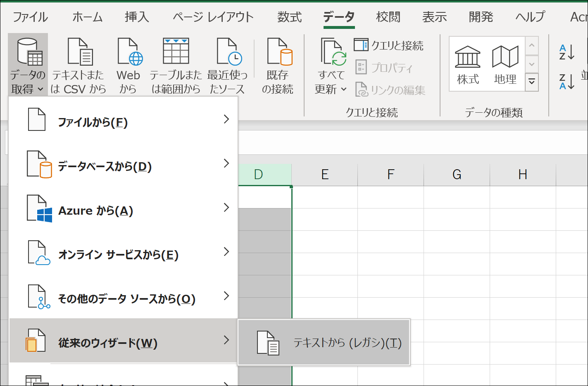Screen dimensions: 588x386
Task: Switch to the 挿入 tab
Action: [x=137, y=17]
